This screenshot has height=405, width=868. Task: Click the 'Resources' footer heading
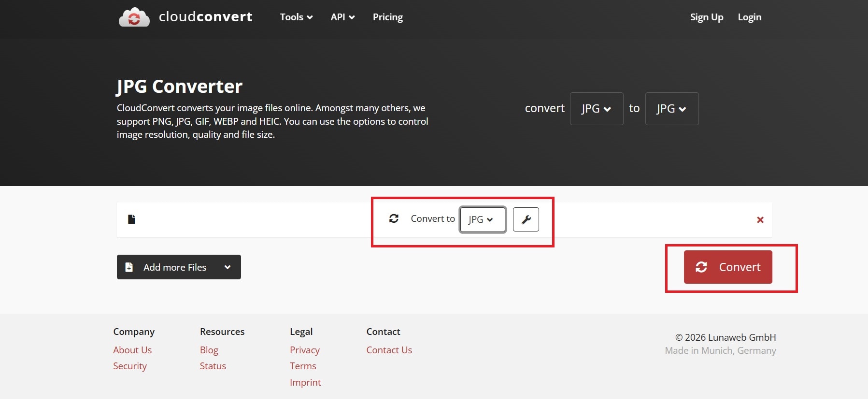(x=222, y=332)
